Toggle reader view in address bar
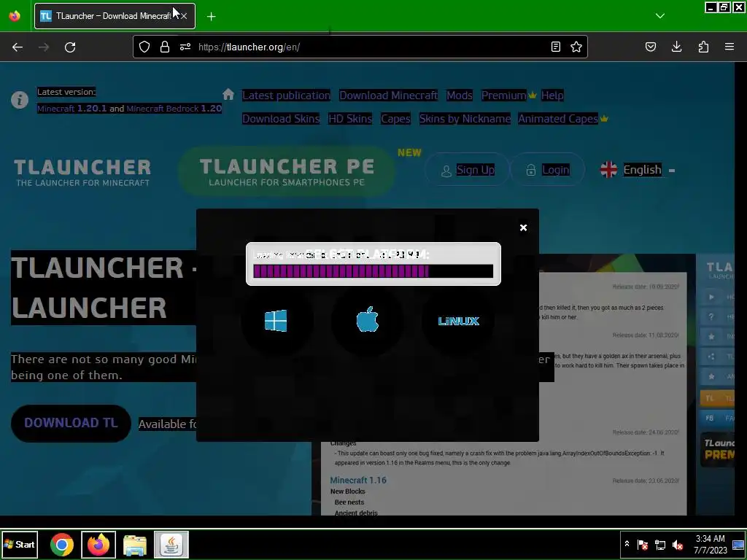This screenshot has height=560, width=747. pyautogui.click(x=555, y=47)
